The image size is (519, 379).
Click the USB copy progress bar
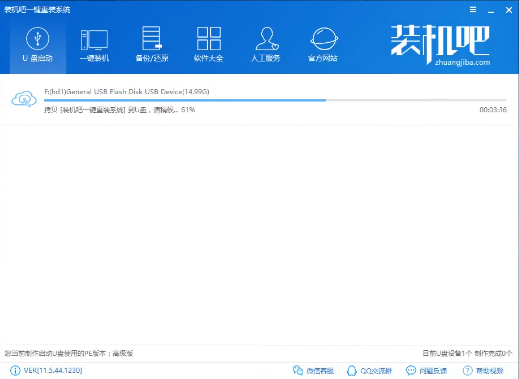tap(275, 100)
